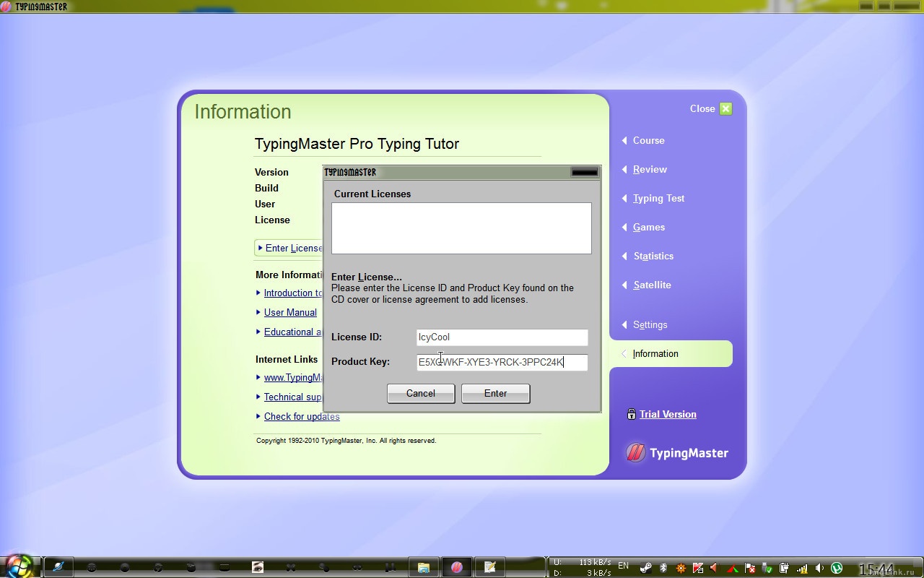Select the Information tab in sidebar
This screenshot has width=924, height=578.
point(671,353)
